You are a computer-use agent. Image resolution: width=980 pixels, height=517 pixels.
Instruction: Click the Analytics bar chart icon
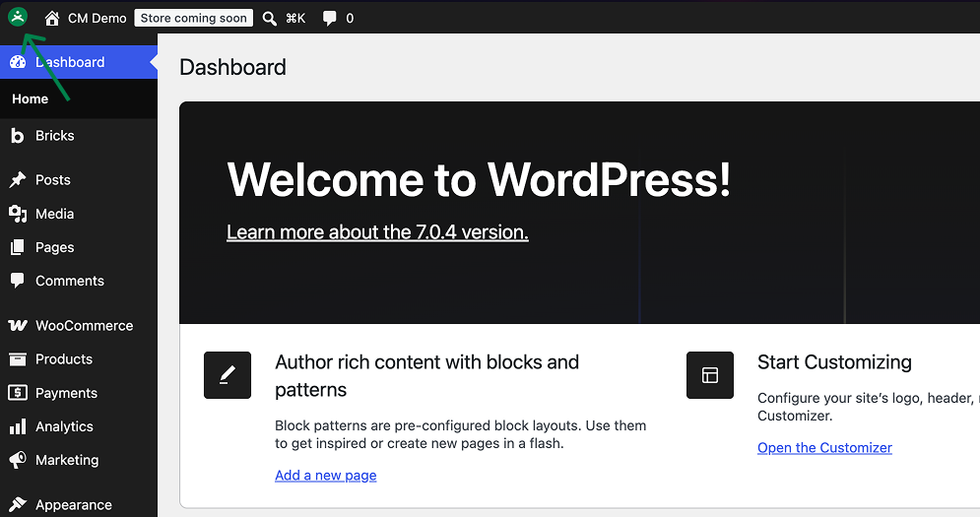click(x=18, y=426)
